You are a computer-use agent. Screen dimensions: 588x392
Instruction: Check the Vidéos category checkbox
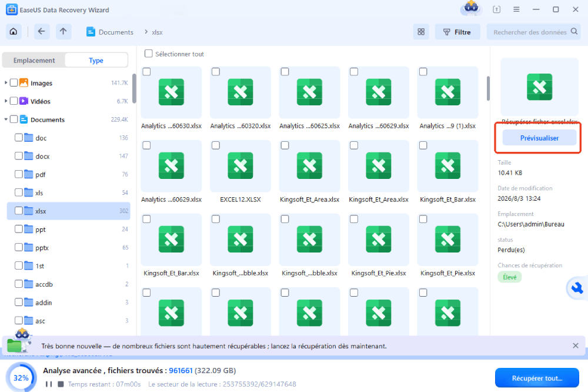tap(14, 101)
